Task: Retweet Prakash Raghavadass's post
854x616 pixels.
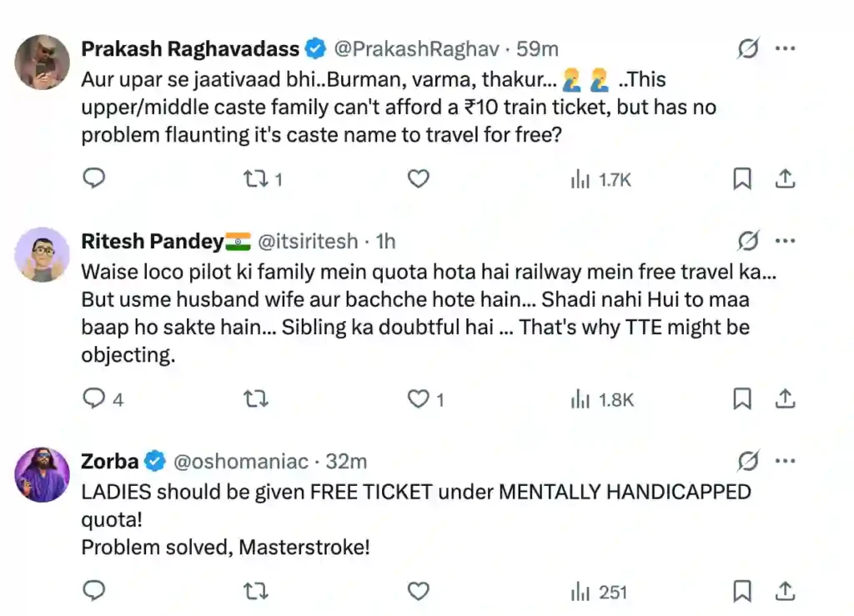Action: (x=255, y=178)
